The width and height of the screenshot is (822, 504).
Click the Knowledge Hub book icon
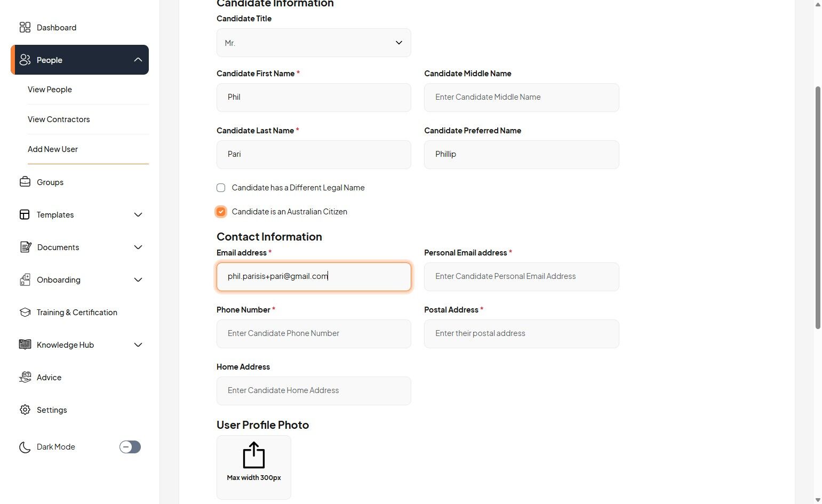(25, 345)
